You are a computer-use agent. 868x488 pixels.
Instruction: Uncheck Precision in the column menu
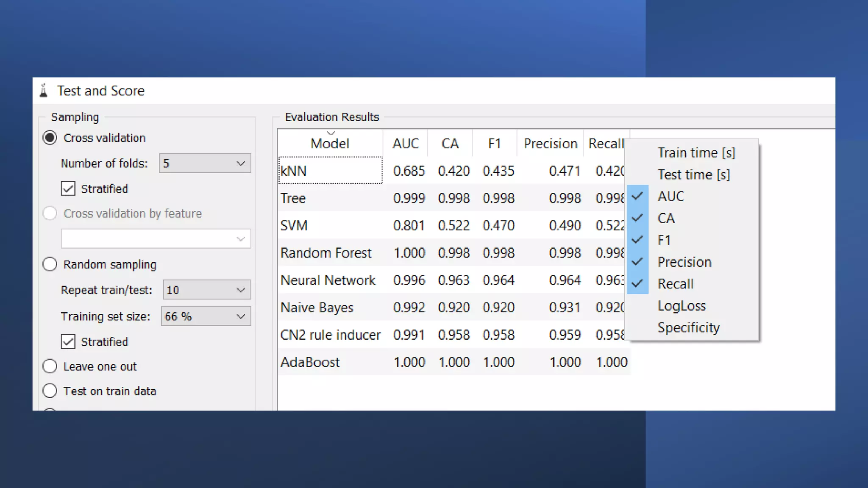pos(684,262)
